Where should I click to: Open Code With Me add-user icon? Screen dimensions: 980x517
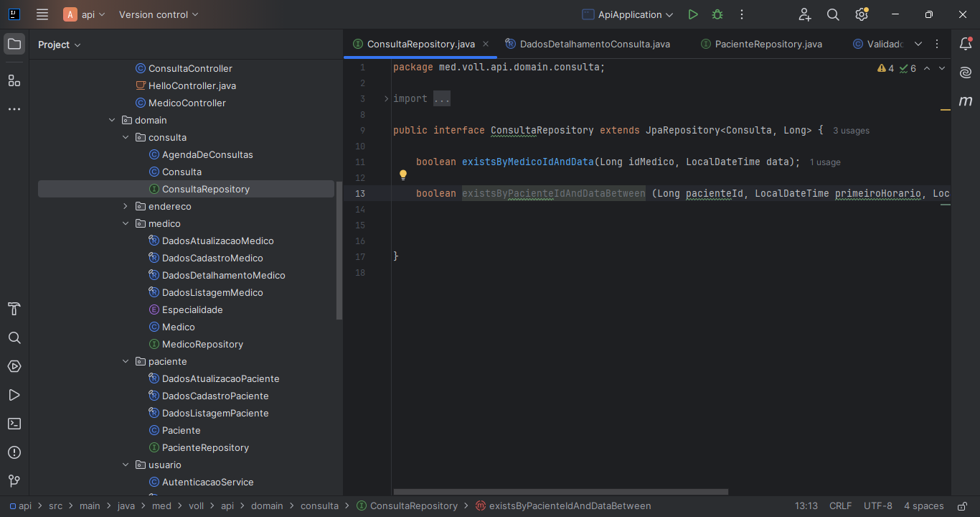(x=805, y=14)
